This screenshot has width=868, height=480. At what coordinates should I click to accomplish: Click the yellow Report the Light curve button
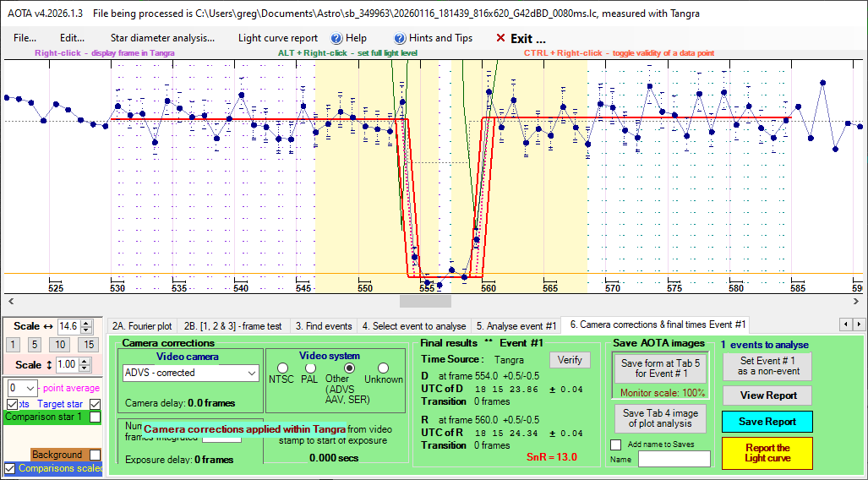[767, 453]
